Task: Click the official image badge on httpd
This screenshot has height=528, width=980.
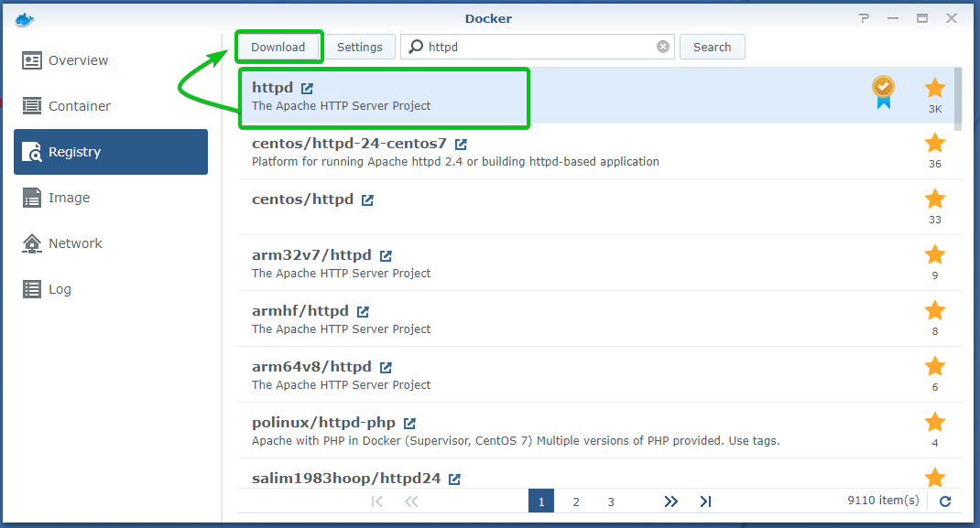Action: 883,92
